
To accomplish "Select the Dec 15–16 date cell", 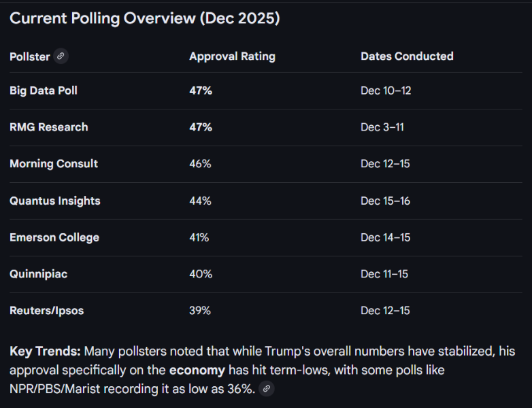I will 386,201.
